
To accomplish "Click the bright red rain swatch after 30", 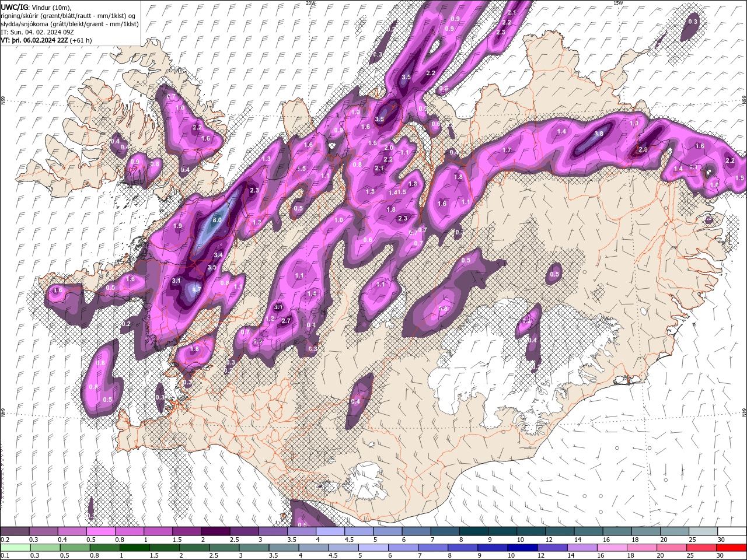I will click(x=732, y=547).
